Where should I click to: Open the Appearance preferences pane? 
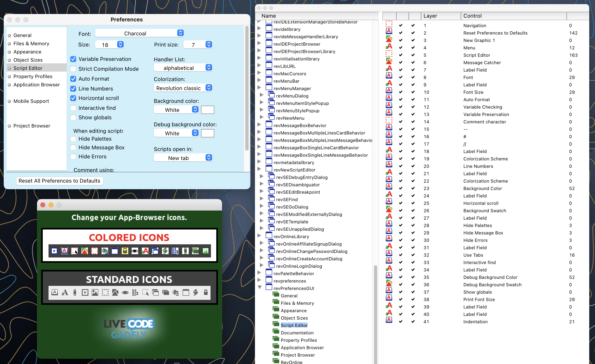[27, 52]
